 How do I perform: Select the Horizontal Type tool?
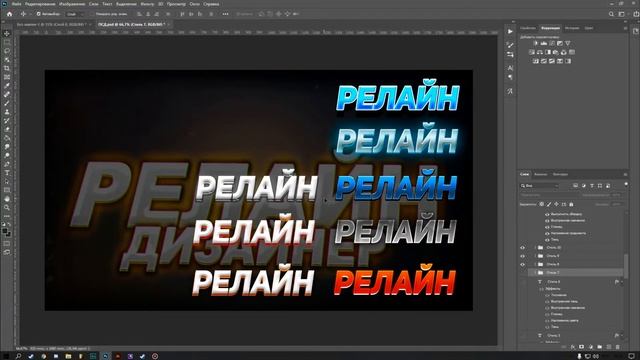pos(7,173)
